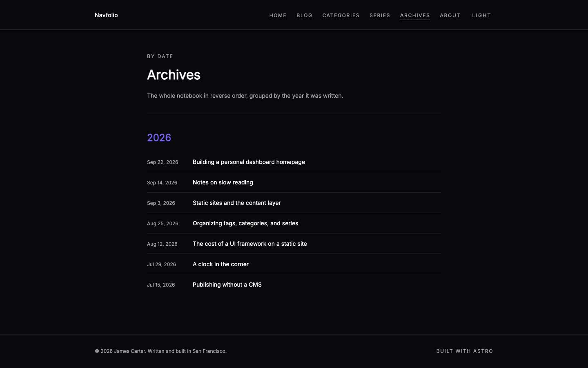
Task: Select the Archives nav link
Action: tap(415, 16)
